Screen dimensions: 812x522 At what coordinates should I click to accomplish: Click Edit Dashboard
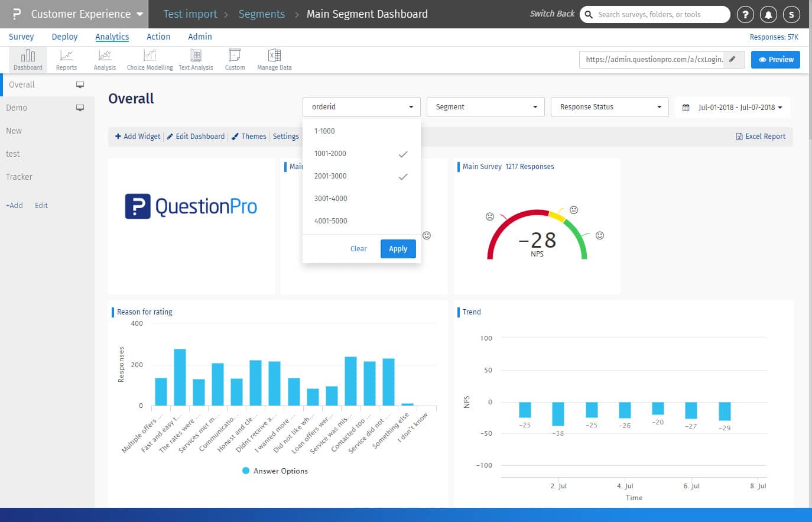click(196, 137)
